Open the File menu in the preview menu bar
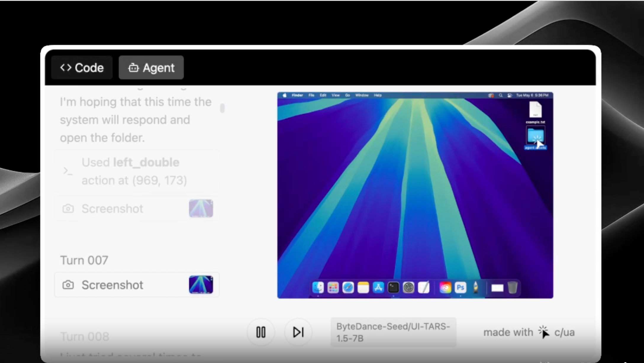 click(311, 95)
